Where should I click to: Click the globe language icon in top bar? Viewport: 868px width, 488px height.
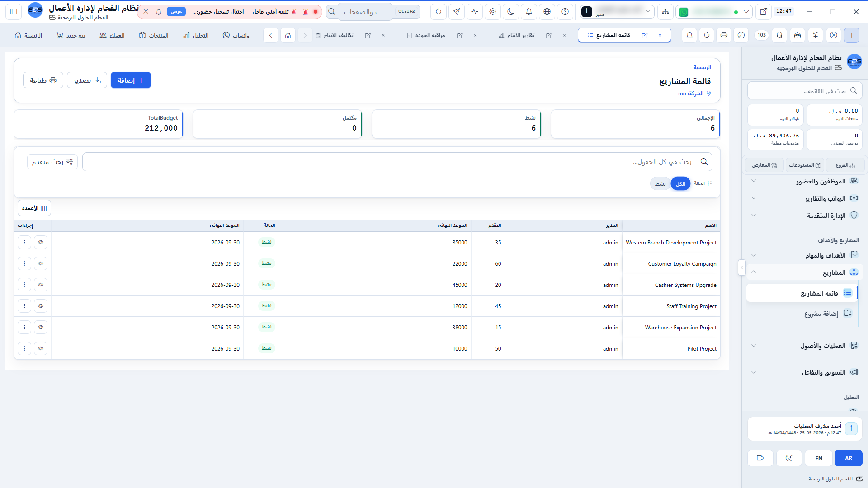point(547,12)
